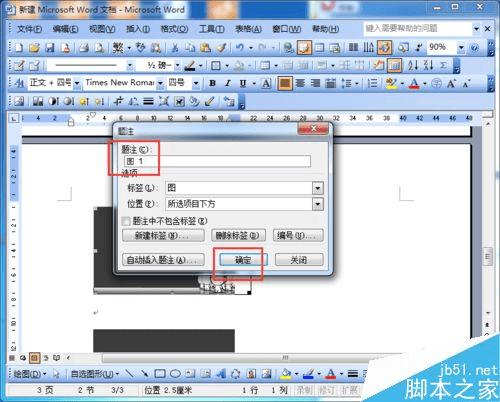Click the Crop tool icon
This screenshot has height=402, width=500.
pyautogui.click(x=118, y=101)
